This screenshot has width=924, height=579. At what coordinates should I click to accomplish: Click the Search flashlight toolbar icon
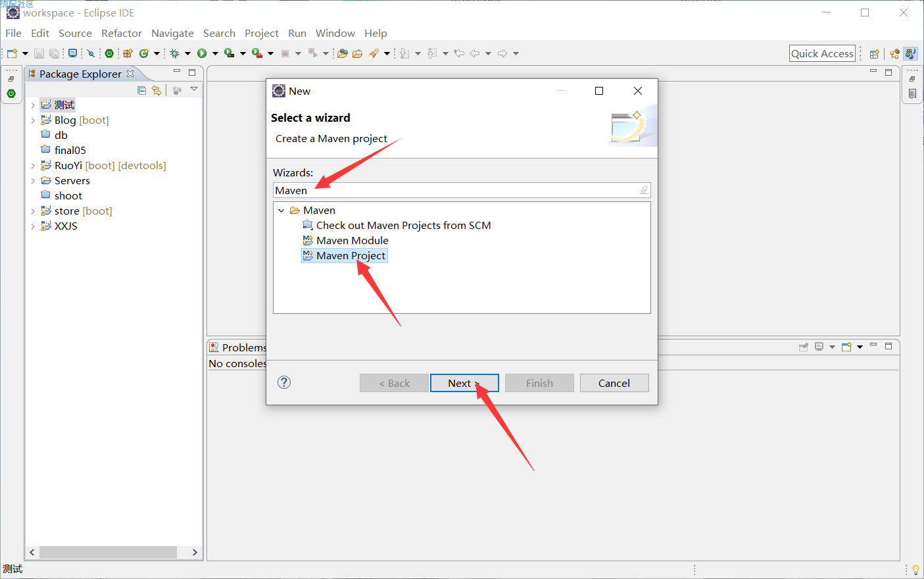[x=374, y=53]
